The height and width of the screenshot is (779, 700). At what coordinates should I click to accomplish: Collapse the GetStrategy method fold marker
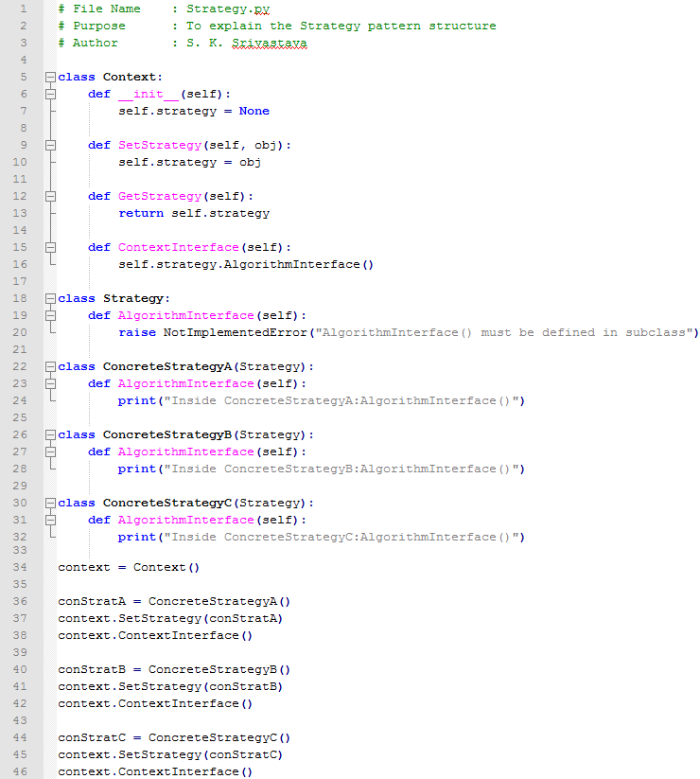[50, 196]
